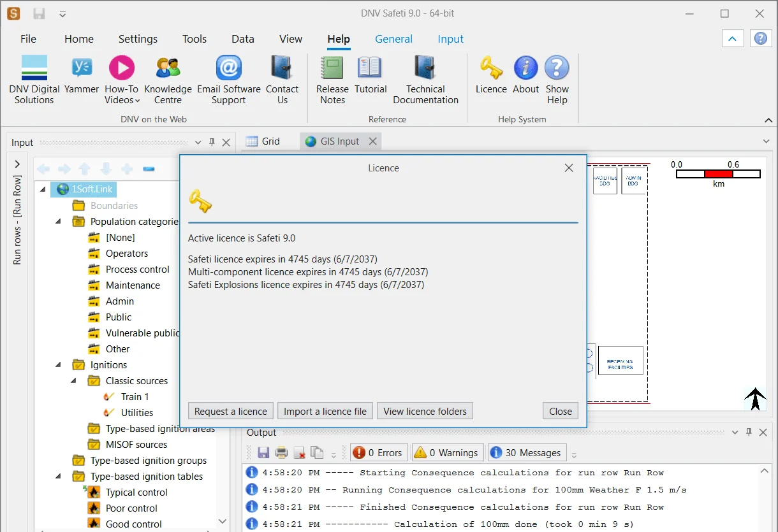Select Poor control table
The width and height of the screenshot is (778, 532).
(131, 508)
